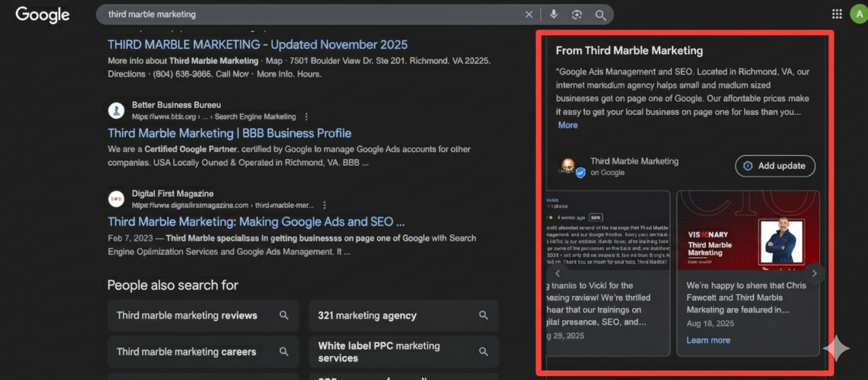Open 'Third Marble Marketing: Making Google Ads and SEO' link
The width and height of the screenshot is (868, 380).
[x=257, y=222]
